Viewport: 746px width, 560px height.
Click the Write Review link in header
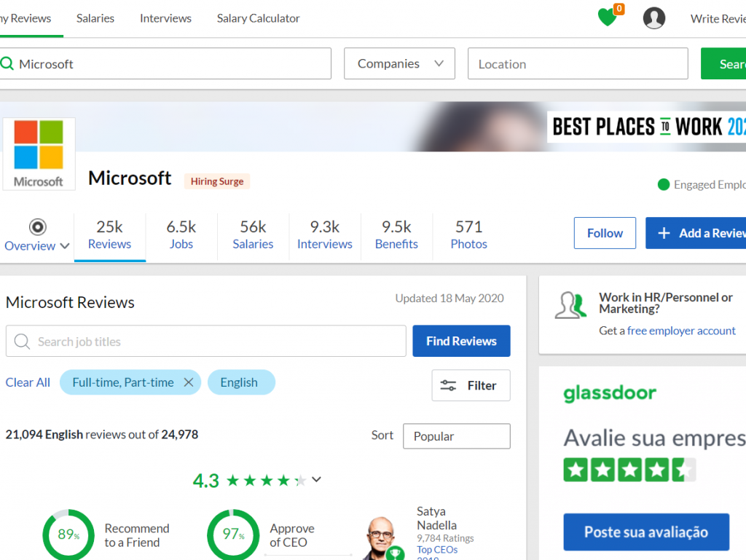click(718, 18)
